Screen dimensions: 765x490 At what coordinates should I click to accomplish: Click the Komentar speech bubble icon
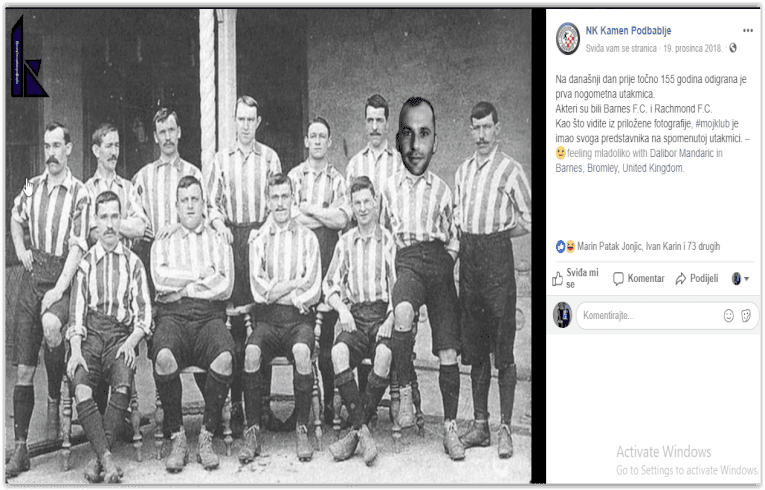[618, 279]
